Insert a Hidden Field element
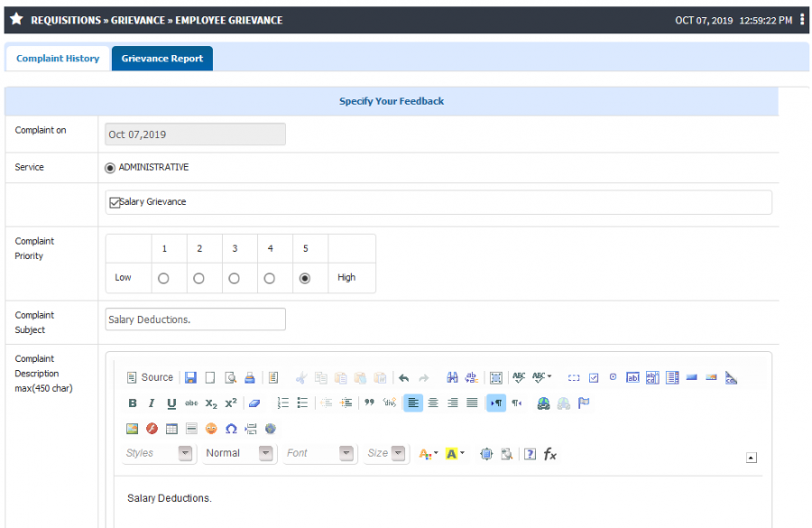 pos(731,378)
